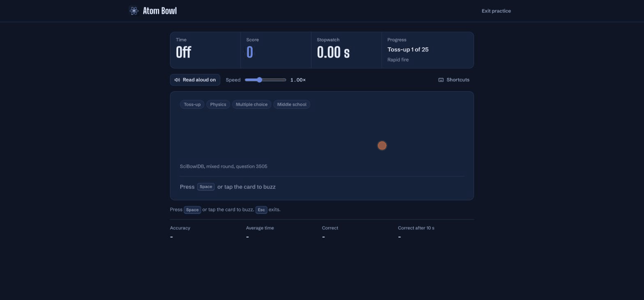Click the Rapid fire label

(398, 60)
